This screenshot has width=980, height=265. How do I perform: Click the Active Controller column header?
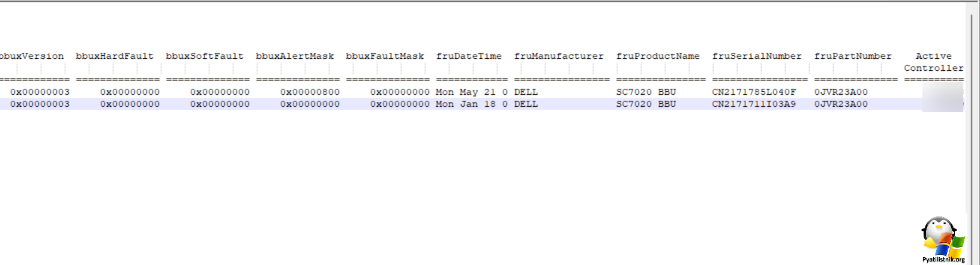click(x=934, y=62)
